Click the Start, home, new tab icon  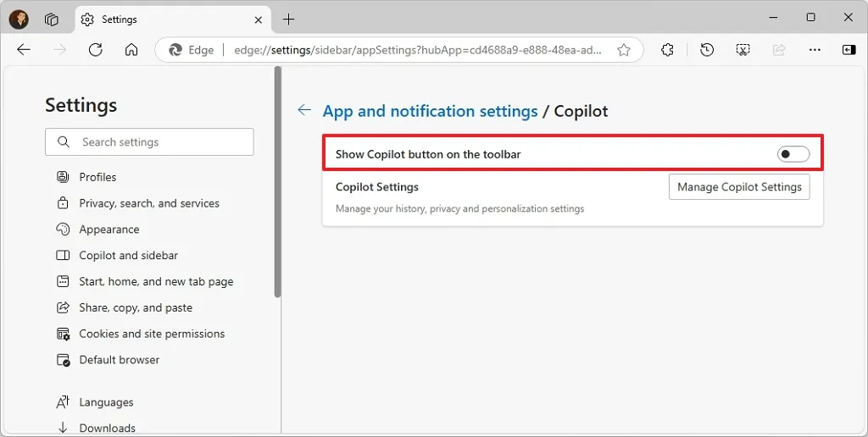[63, 281]
